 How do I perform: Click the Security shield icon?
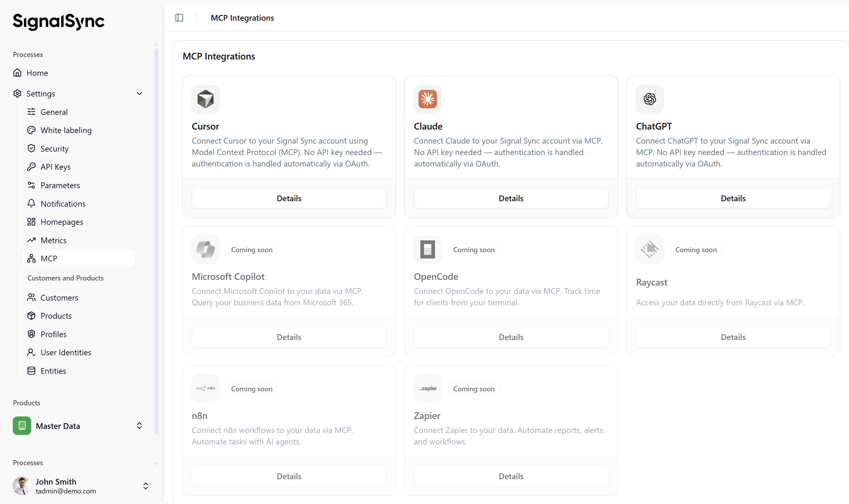pyautogui.click(x=31, y=148)
